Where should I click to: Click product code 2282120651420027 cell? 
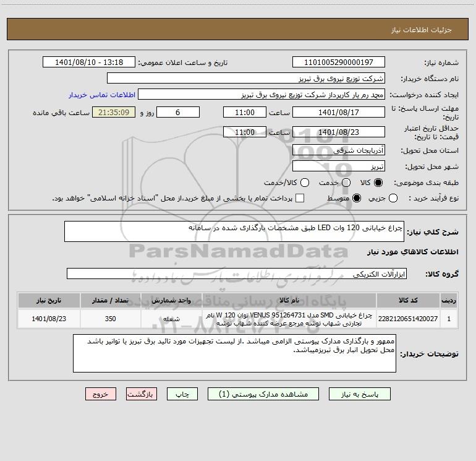[x=408, y=319]
